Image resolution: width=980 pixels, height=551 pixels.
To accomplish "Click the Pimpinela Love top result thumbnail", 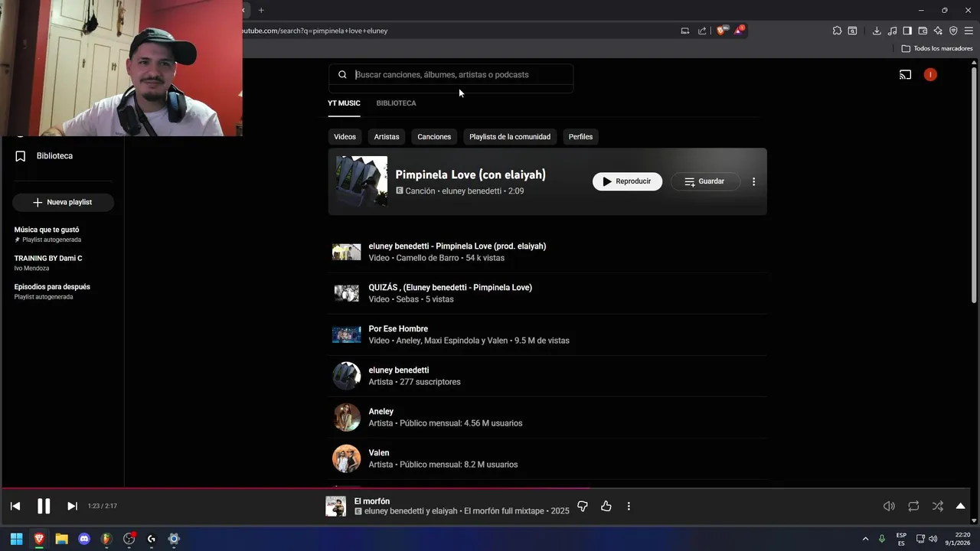I will (x=361, y=181).
